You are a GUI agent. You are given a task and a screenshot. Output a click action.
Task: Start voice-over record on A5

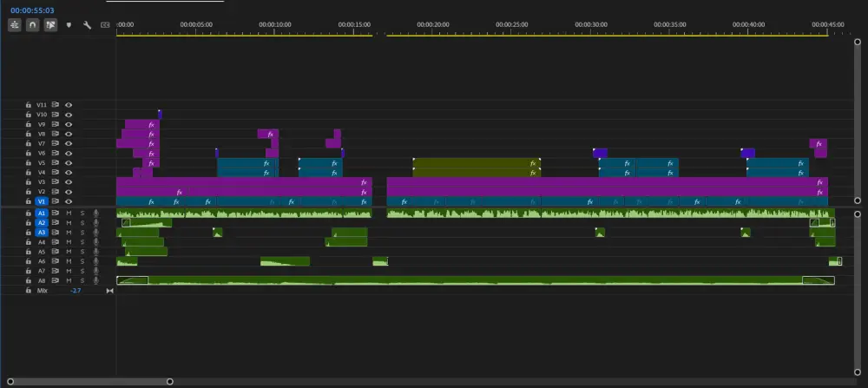click(95, 252)
